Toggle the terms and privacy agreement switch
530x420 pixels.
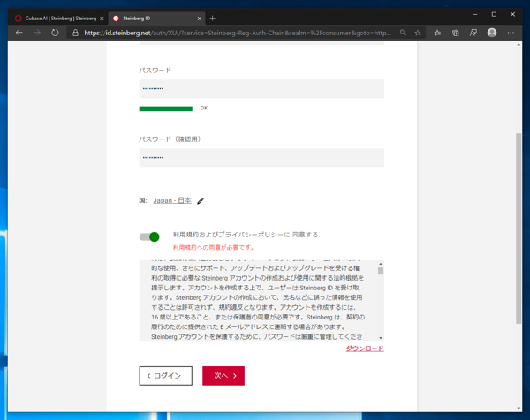pyautogui.click(x=149, y=236)
